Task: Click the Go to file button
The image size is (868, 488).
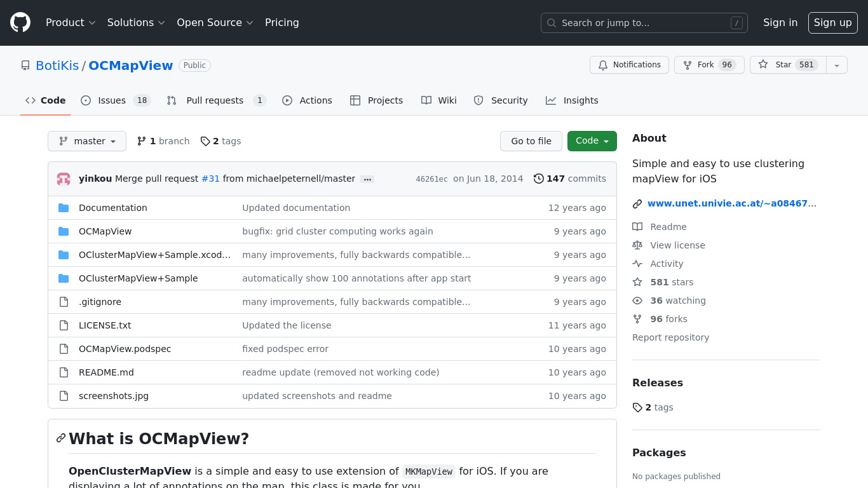Action: click(x=531, y=141)
